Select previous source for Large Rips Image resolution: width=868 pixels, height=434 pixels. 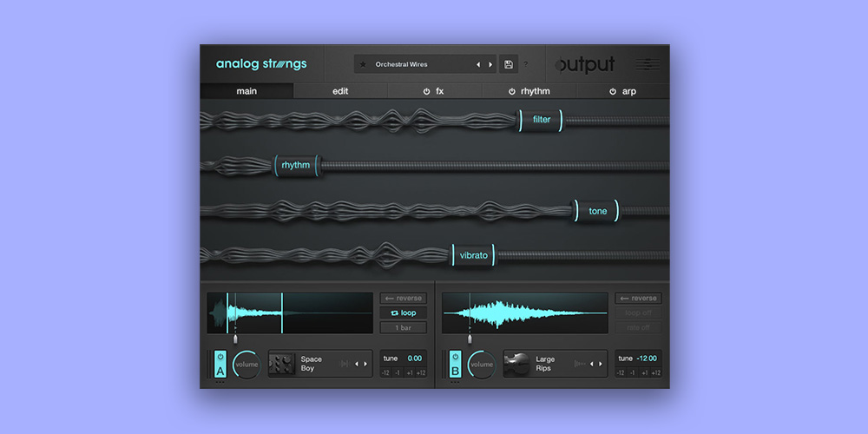click(x=592, y=364)
